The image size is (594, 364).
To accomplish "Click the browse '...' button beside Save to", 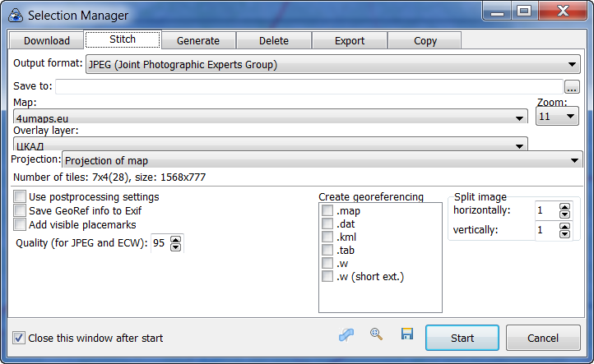I will click(x=572, y=87).
